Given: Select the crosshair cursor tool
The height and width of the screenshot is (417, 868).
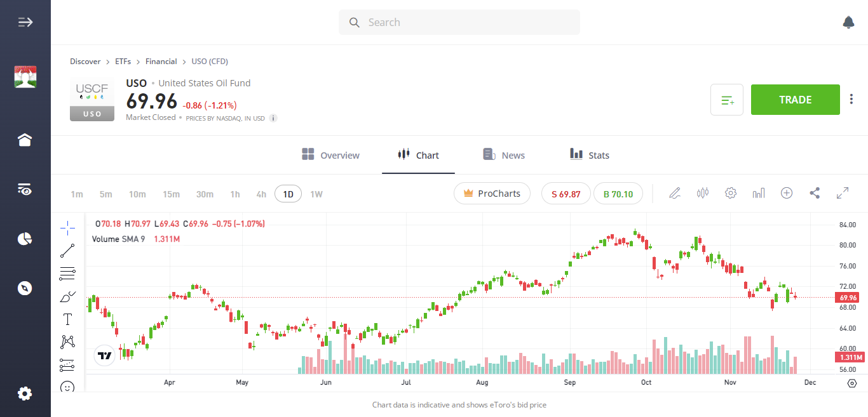Looking at the screenshot, I should click(67, 227).
